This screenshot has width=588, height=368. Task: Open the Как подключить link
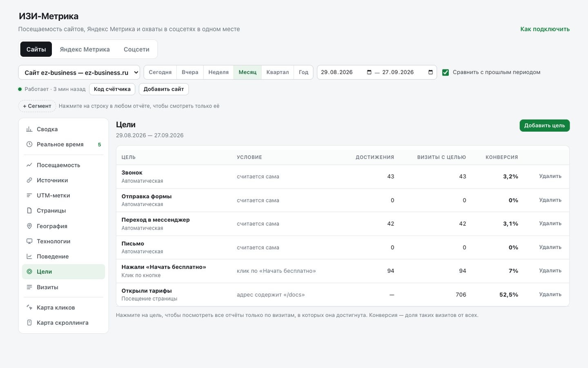click(545, 29)
